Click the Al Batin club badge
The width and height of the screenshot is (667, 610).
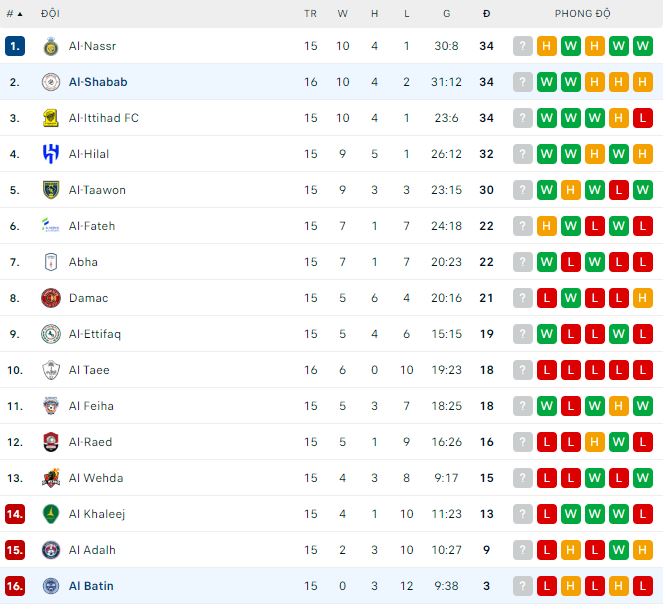[x=51, y=586]
